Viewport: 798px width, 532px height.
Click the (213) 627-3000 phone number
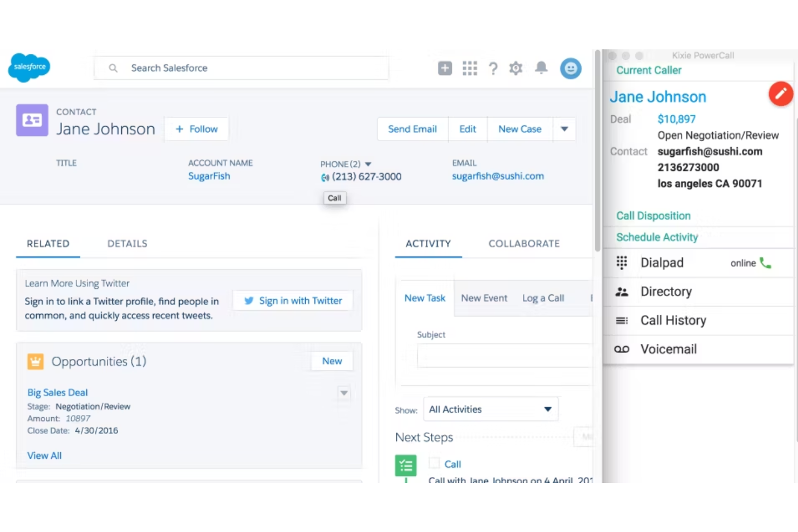367,177
